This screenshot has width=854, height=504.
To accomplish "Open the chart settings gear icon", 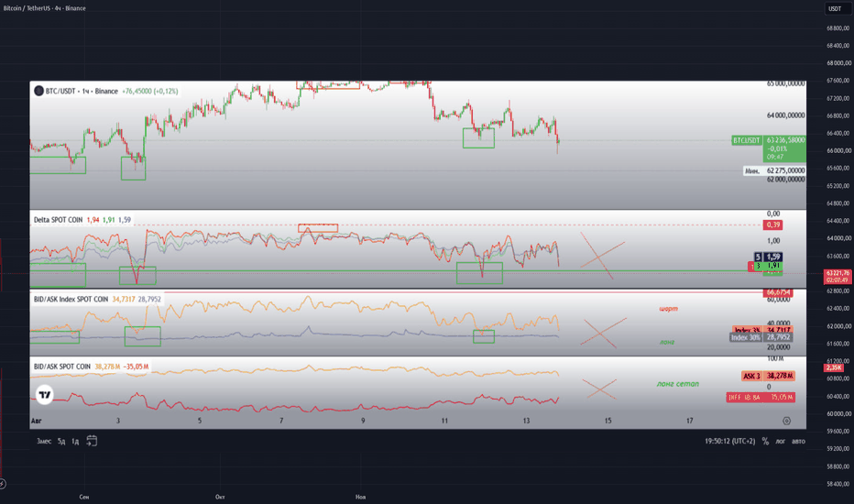I will (786, 421).
